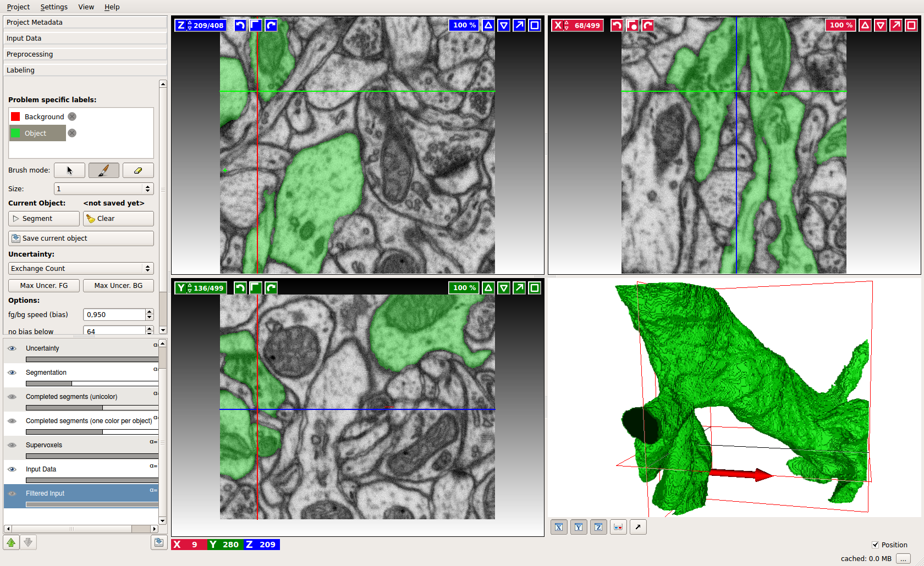Open the Exchange Count uncertainty dropdown
This screenshot has width=924, height=566.
point(81,268)
